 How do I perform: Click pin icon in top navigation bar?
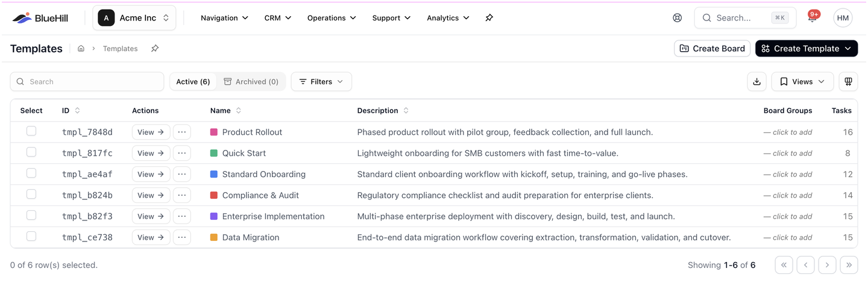[489, 18]
